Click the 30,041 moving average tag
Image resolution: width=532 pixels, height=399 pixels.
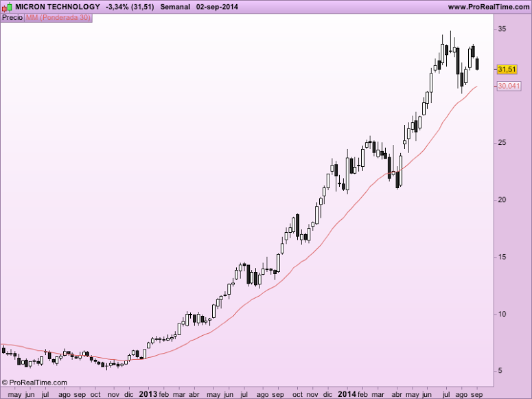[x=509, y=86]
